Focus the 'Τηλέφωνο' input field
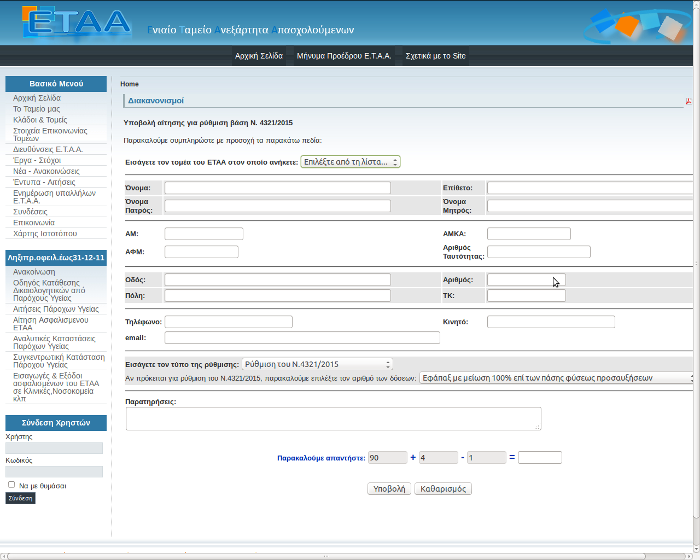 point(229,322)
